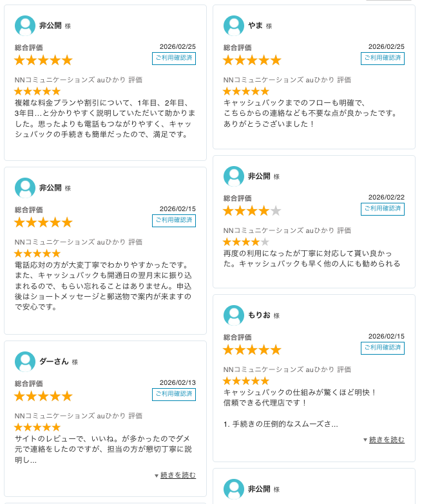Click reviewer name もりお

click(258, 315)
